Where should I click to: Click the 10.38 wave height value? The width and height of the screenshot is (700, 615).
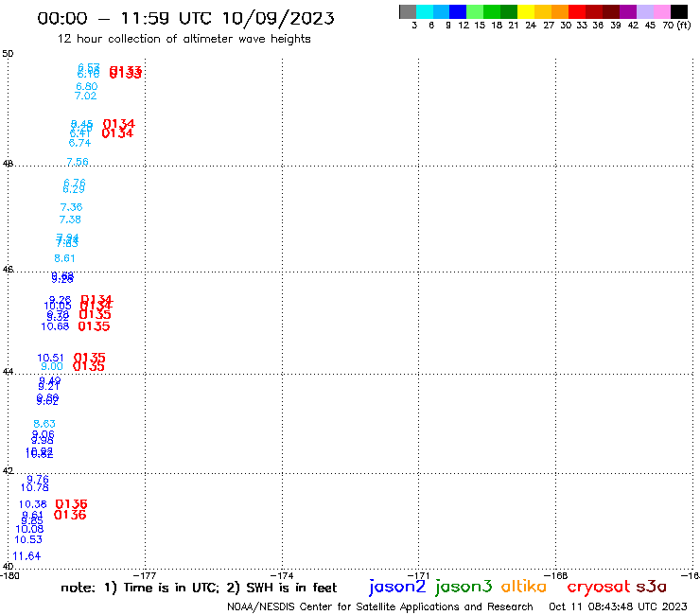pyautogui.click(x=32, y=504)
